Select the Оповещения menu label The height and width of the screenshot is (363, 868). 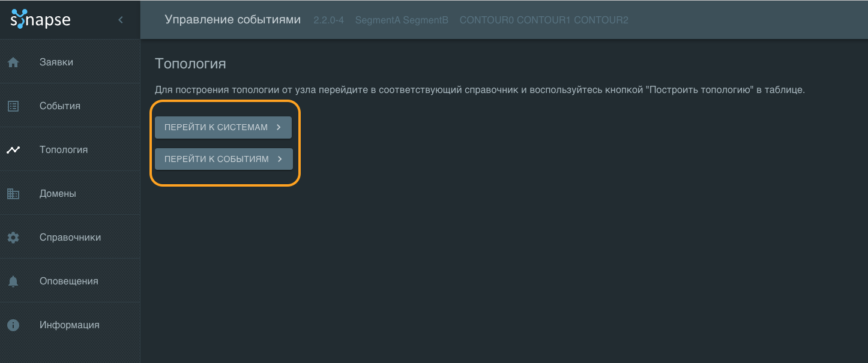tap(69, 281)
